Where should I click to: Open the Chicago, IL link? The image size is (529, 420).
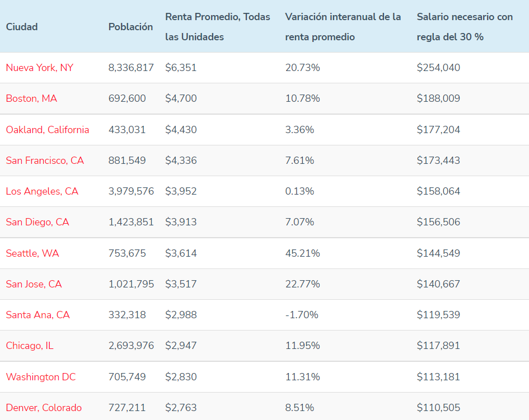[30, 346]
